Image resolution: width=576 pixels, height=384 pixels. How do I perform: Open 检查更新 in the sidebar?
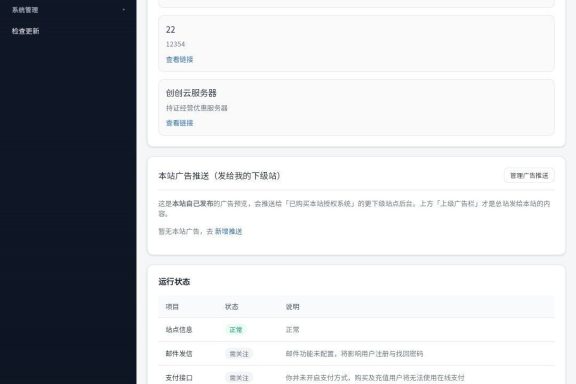point(25,31)
